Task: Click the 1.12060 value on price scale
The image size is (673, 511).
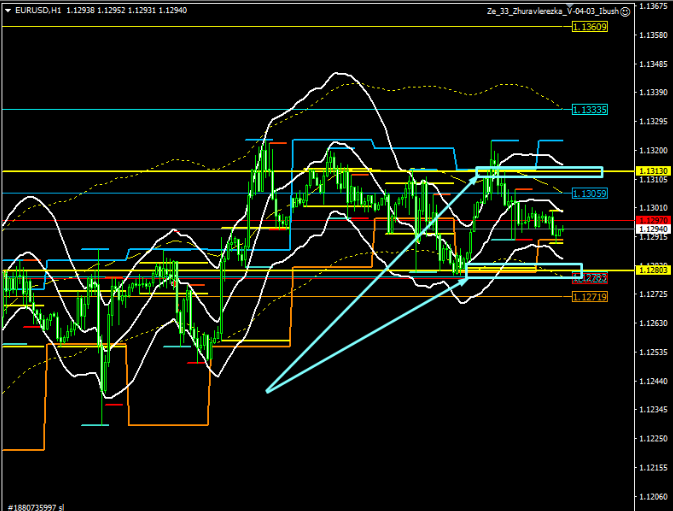Action: pos(653,497)
